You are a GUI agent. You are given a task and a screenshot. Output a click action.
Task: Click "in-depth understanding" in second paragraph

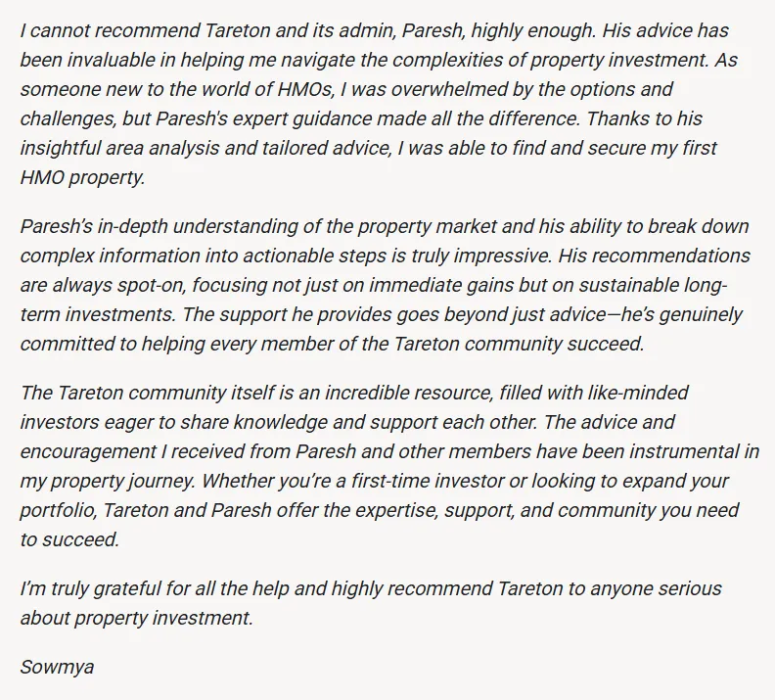(194, 226)
